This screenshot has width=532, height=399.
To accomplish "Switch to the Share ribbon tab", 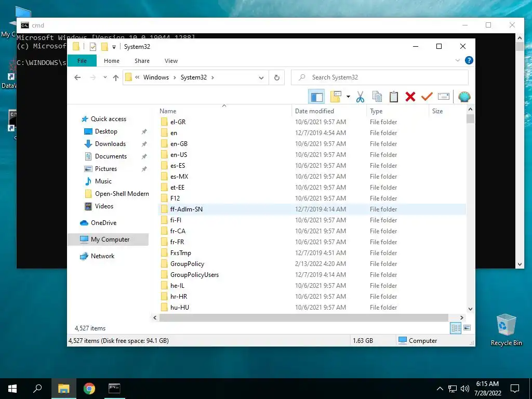I will (142, 61).
